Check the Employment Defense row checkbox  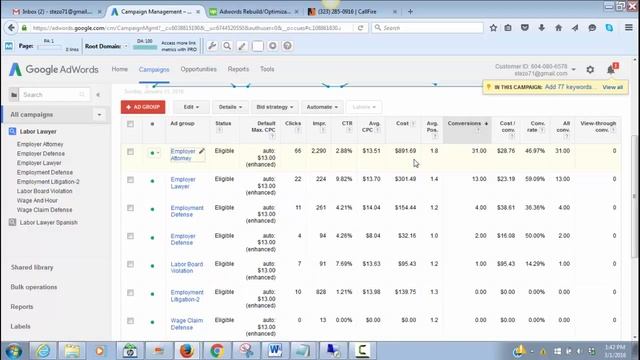click(x=130, y=208)
